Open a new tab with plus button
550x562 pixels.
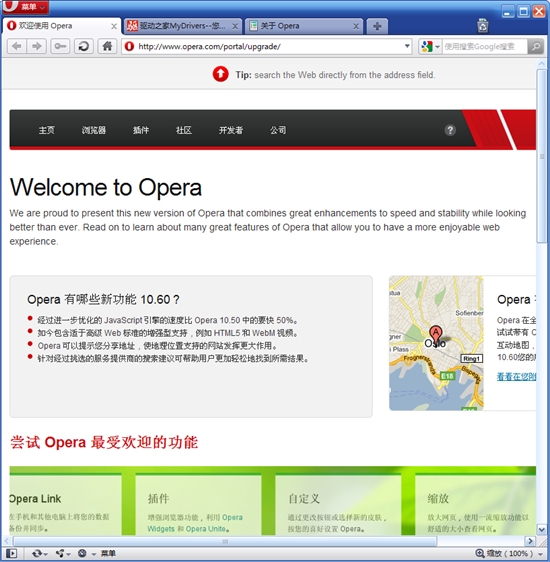click(377, 26)
